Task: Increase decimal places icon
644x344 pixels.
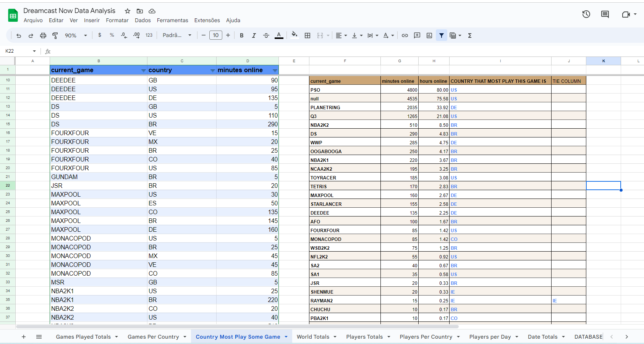Action: coord(136,35)
